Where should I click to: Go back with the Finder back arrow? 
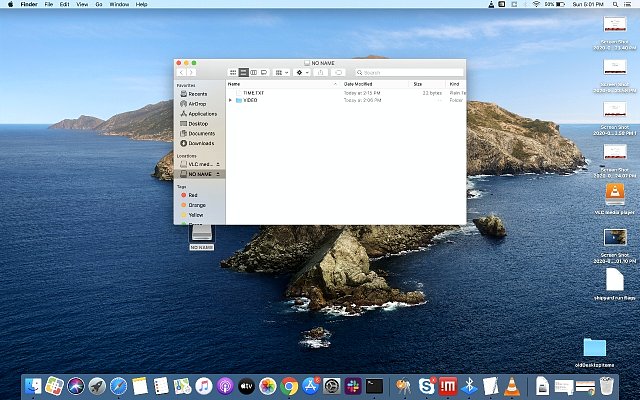click(x=181, y=72)
